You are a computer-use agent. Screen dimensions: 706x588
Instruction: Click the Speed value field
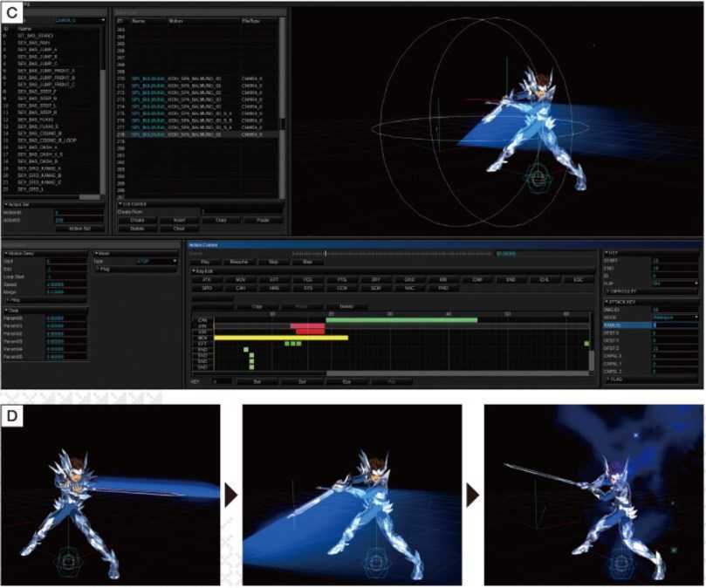pyautogui.click(x=66, y=284)
